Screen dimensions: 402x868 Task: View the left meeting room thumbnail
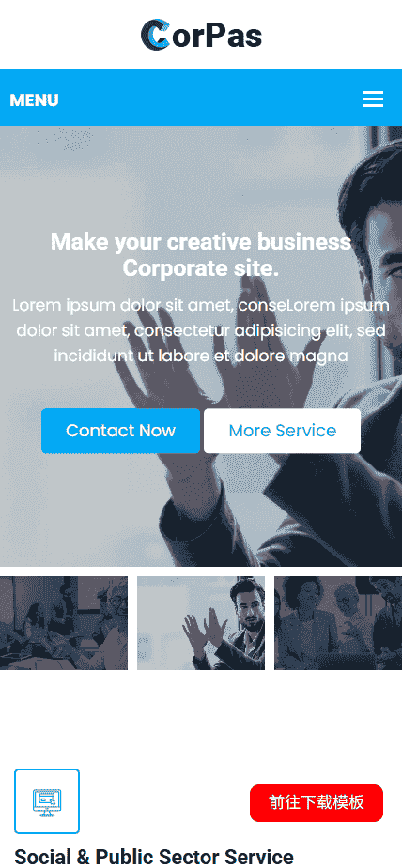(x=64, y=623)
